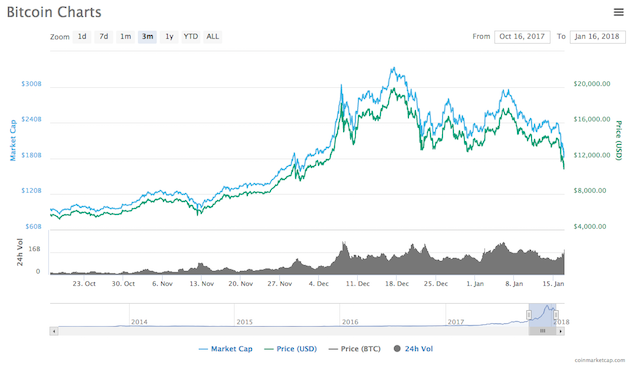Click the navigator scrollbar left arrow
This screenshot has height=365, width=630.
pyautogui.click(x=54, y=331)
